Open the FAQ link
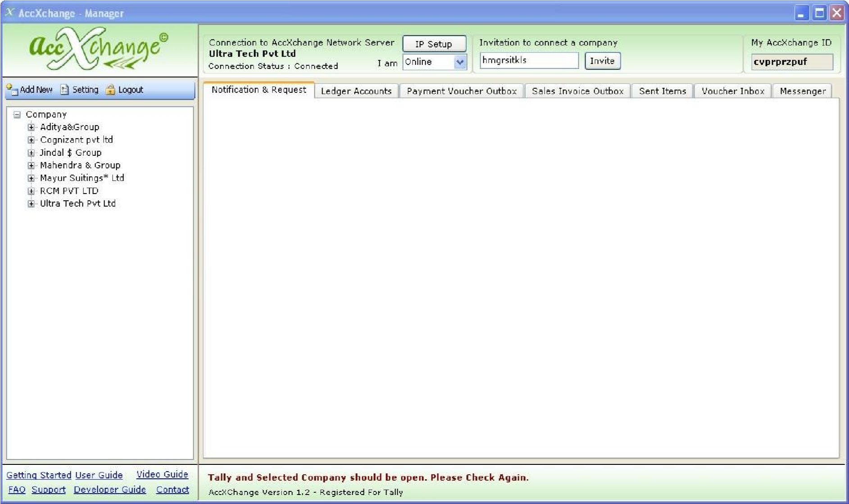The image size is (849, 504). coord(17,490)
